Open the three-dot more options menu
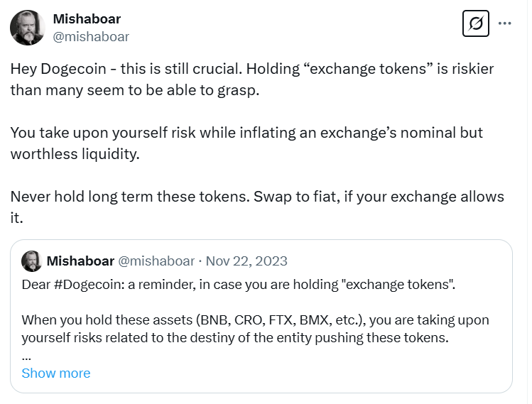The height and width of the screenshot is (404, 532). (x=504, y=23)
